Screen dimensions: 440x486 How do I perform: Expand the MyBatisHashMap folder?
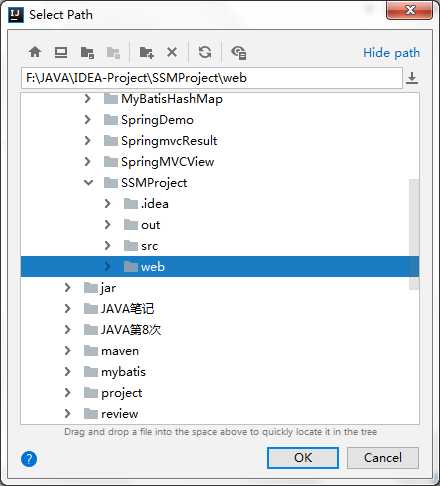coord(87,99)
